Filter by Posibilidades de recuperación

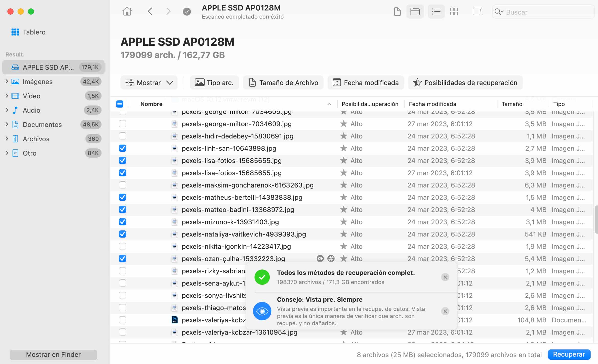(x=465, y=83)
